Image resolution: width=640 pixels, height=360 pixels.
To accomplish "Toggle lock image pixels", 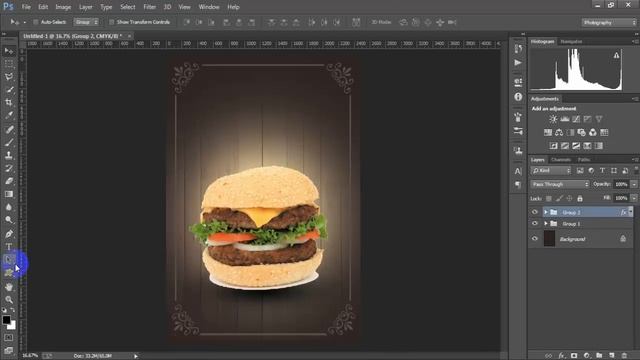I will (559, 198).
